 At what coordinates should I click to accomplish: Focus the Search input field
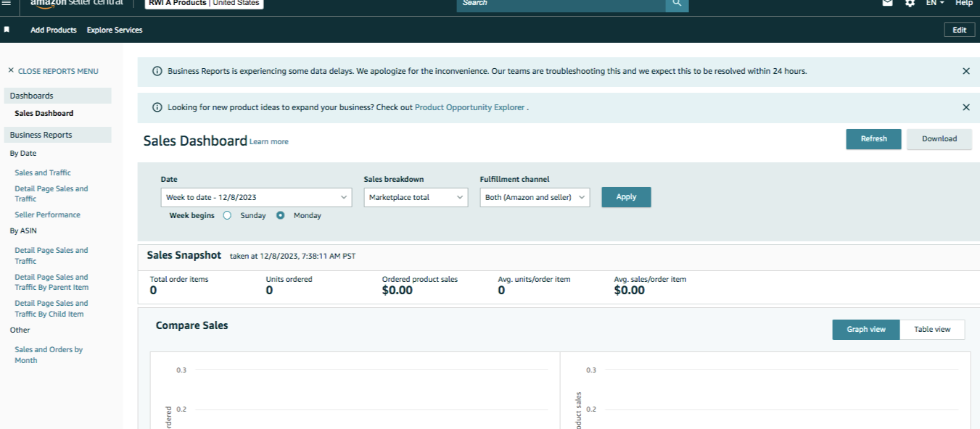point(561,4)
